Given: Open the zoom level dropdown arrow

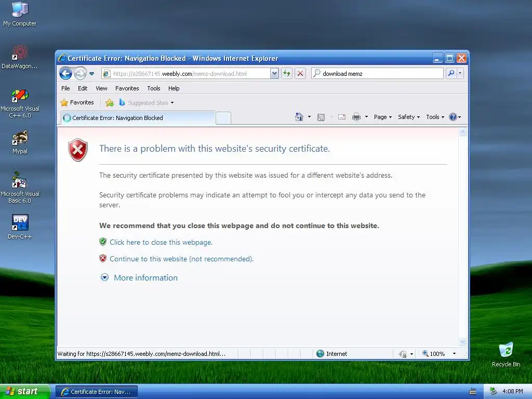Looking at the screenshot, I should click(454, 353).
